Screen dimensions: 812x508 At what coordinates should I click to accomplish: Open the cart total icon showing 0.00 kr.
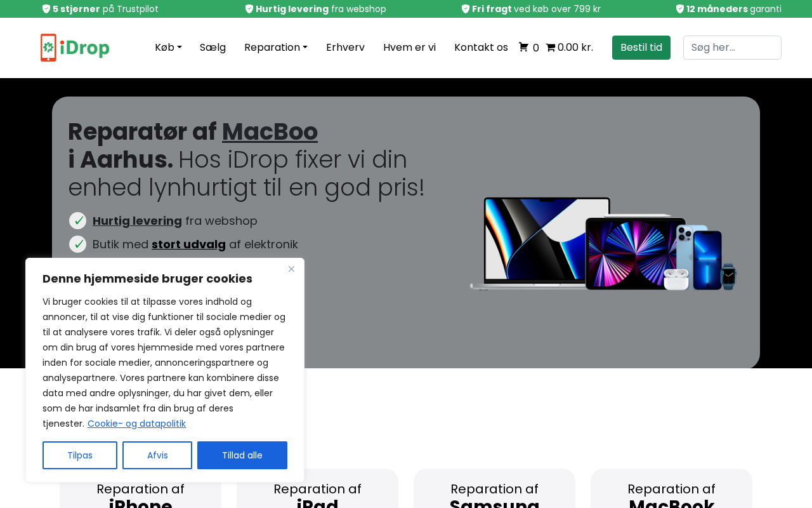[x=551, y=47]
